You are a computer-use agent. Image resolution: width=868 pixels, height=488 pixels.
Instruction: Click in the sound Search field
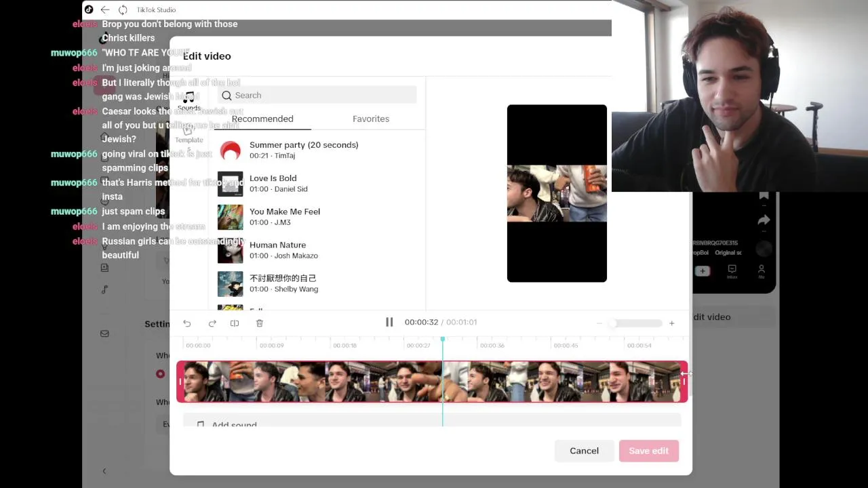tap(317, 96)
